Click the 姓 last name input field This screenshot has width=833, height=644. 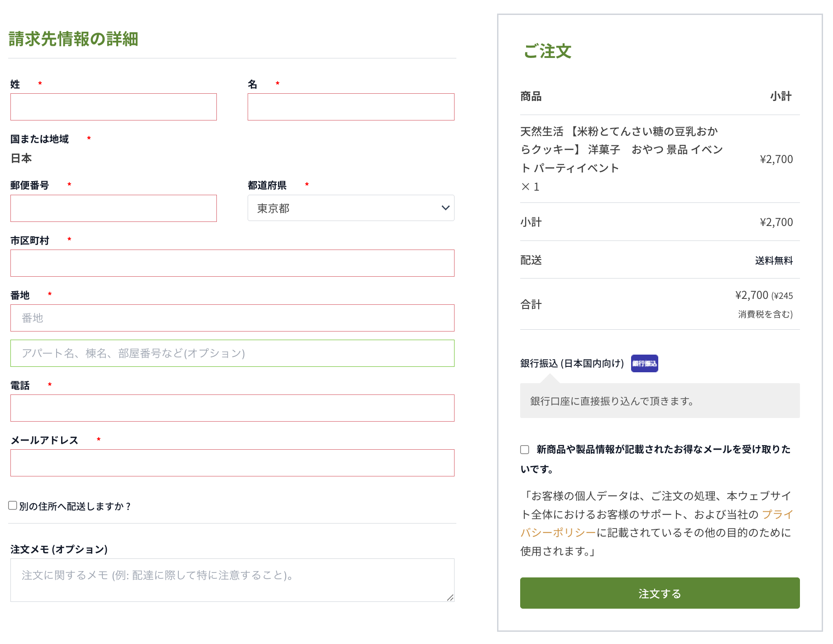(114, 107)
